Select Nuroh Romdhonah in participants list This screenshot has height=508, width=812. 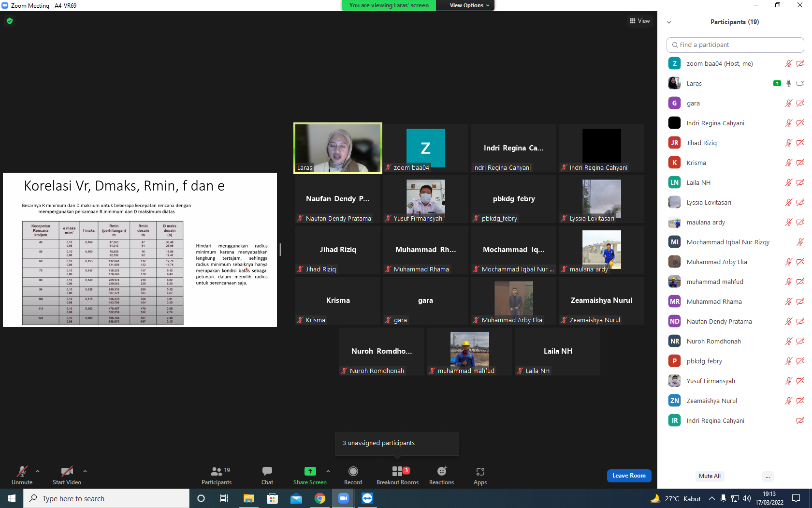(735, 341)
